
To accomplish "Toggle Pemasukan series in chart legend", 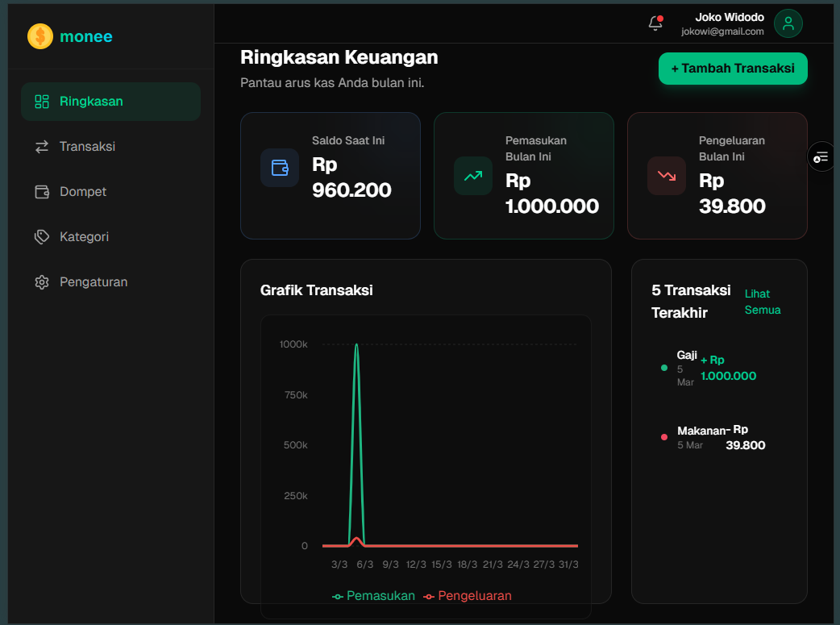I will [x=374, y=596].
